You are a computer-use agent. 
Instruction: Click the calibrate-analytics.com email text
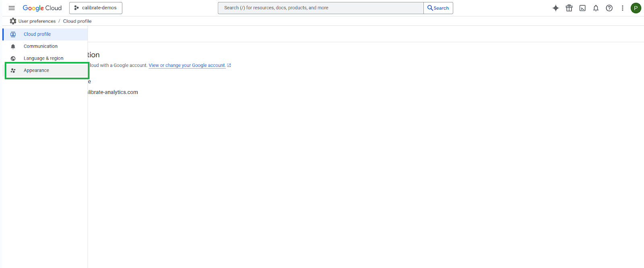click(x=113, y=92)
